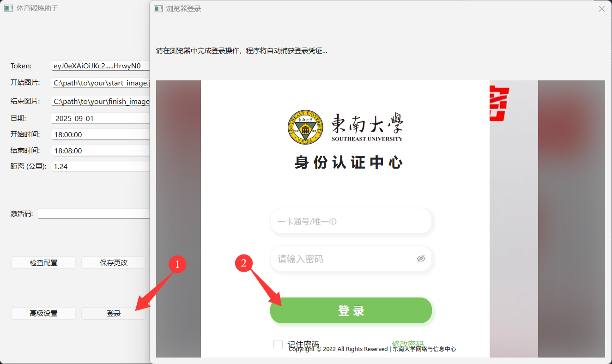Click the 登录 button in the assistant window
This screenshot has height=364, width=612.
pyautogui.click(x=114, y=314)
